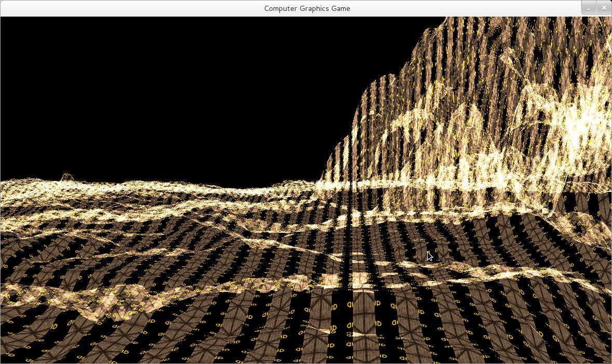Image resolution: width=612 pixels, height=364 pixels.
Task: Minimize the Computer Graphics Game window
Action: coord(589,8)
